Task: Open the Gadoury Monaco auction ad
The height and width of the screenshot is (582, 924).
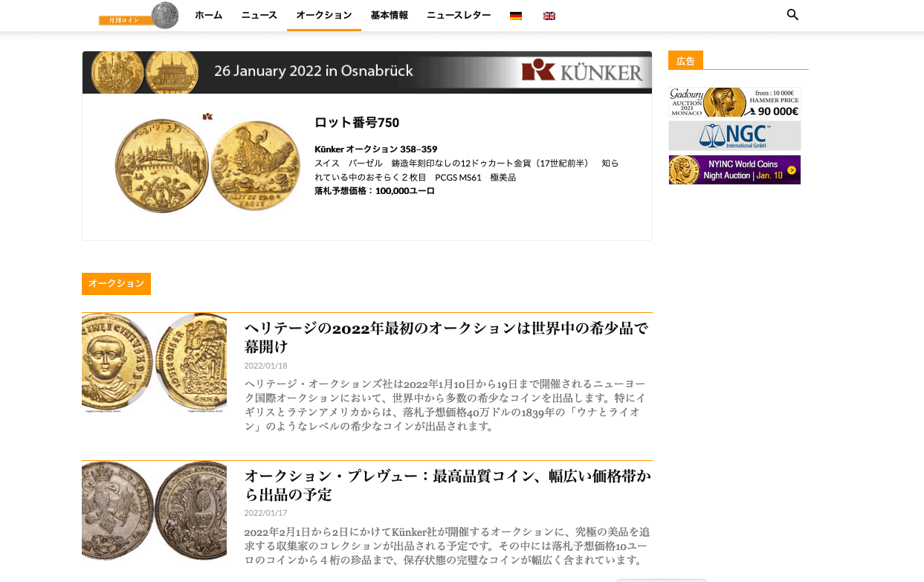Action: 734,103
